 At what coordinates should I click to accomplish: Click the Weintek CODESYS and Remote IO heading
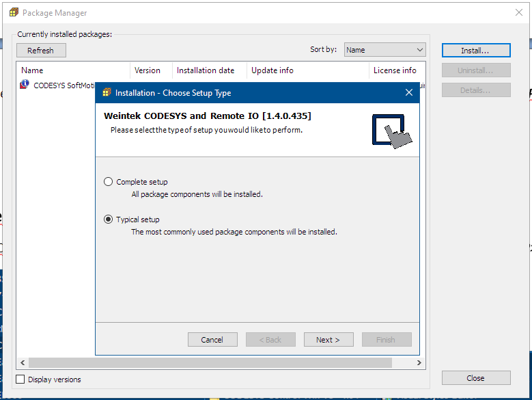click(208, 116)
